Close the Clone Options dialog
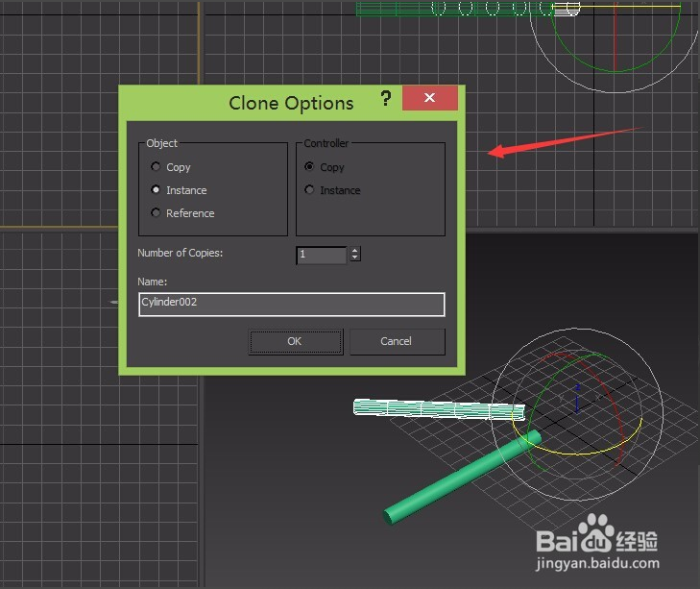700x589 pixels. point(429,98)
